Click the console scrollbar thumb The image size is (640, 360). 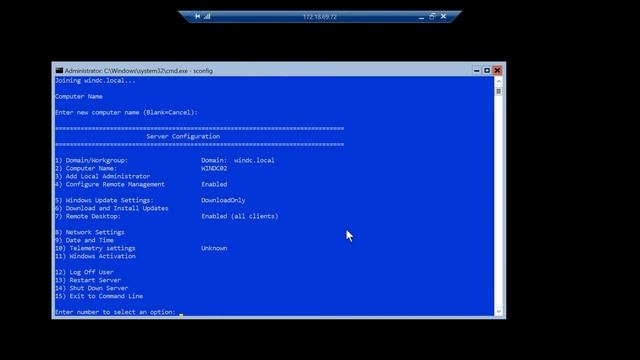coord(498,91)
